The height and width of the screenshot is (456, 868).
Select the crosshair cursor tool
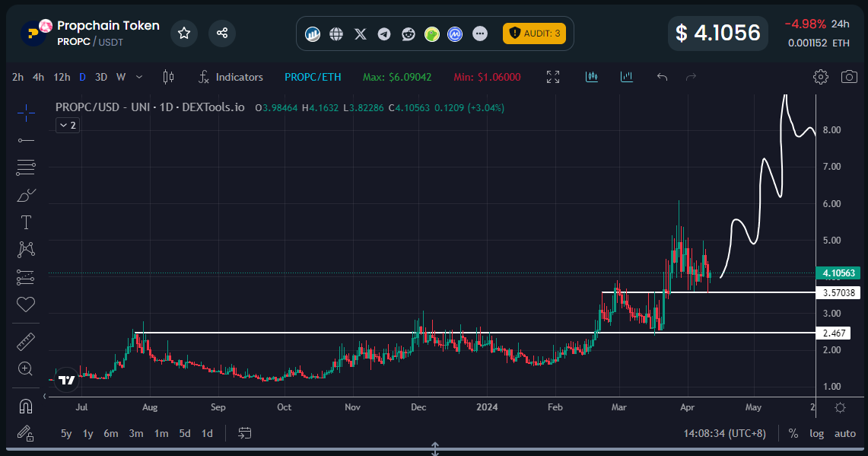coord(26,113)
